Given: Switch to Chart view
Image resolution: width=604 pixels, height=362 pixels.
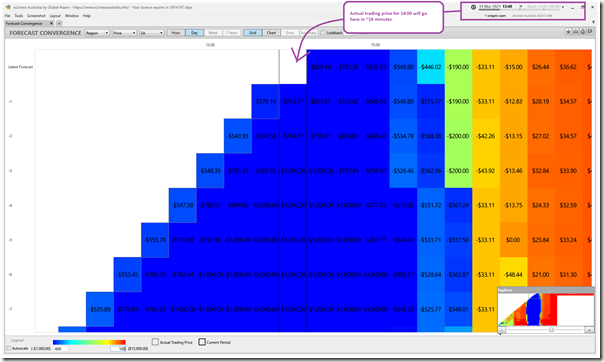Looking at the screenshot, I should tap(272, 33).
